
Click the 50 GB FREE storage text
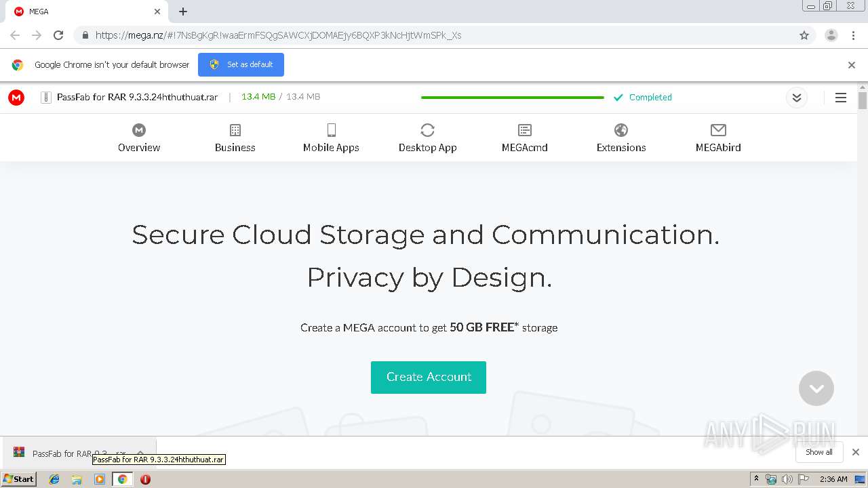484,327
